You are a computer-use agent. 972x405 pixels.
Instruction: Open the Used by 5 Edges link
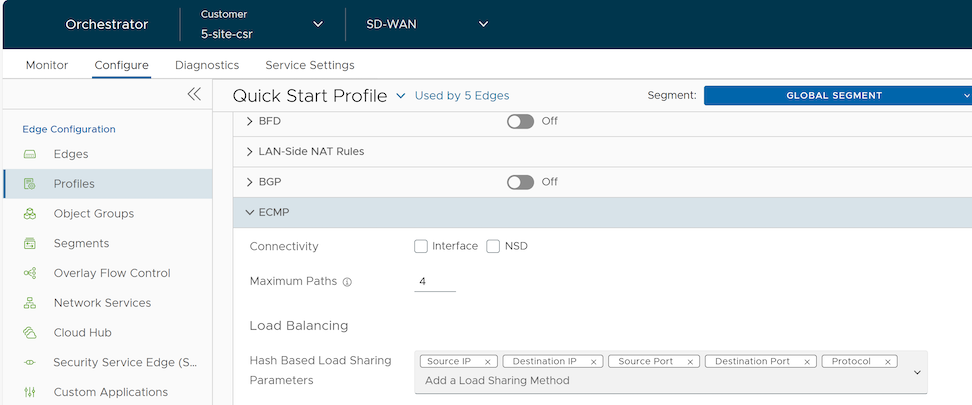click(462, 96)
